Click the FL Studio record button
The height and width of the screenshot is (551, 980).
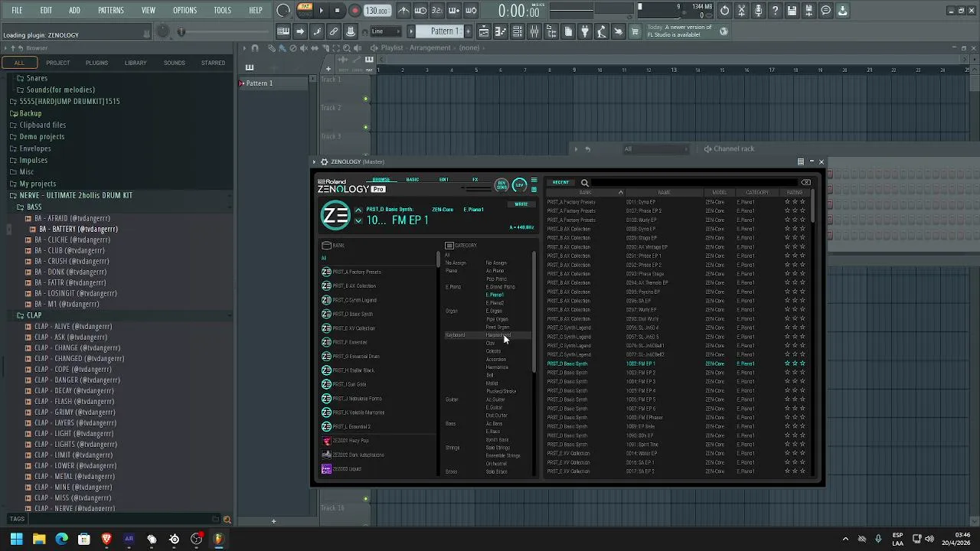(355, 11)
